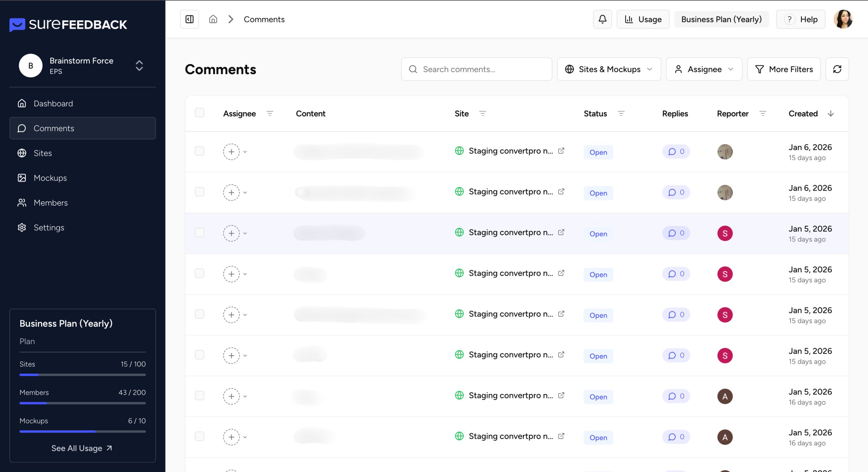This screenshot has height=472, width=868.
Task: Check the first comment row checkbox
Action: tap(200, 151)
